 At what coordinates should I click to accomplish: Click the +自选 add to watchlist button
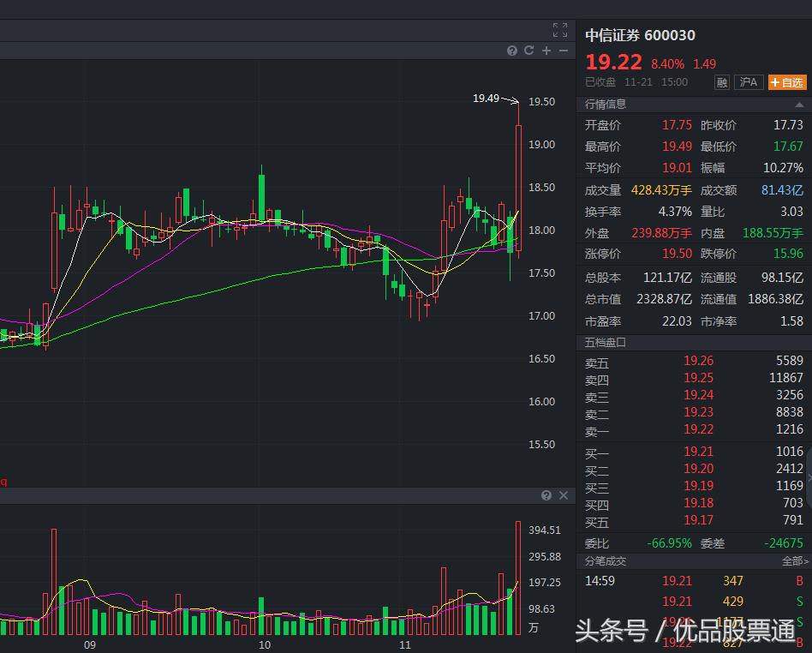coord(786,82)
